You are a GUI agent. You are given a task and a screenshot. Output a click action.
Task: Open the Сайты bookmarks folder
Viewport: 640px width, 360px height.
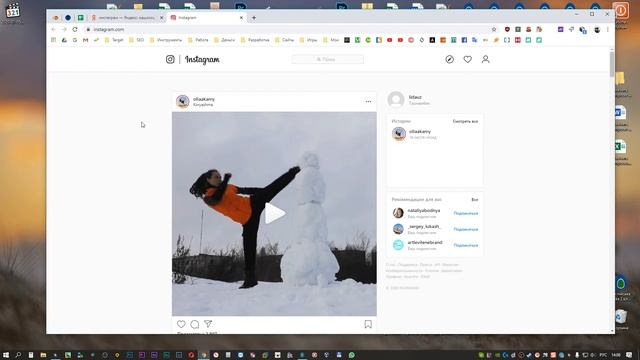point(284,40)
